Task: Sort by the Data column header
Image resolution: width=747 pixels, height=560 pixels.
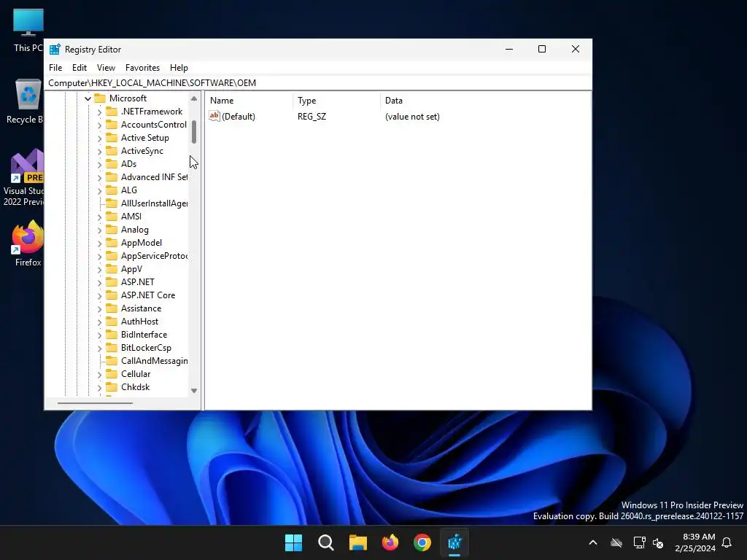Action: 485,101
